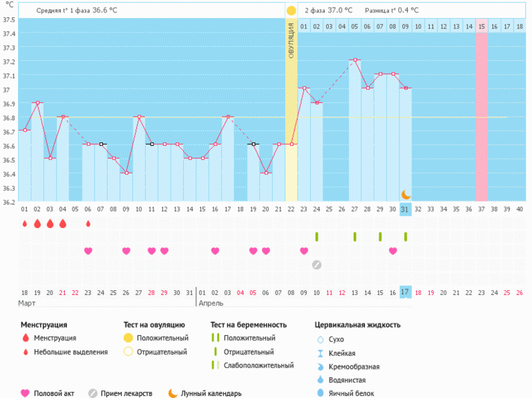The width and height of the screenshot is (532, 398).
Task: Open the 'Средняя t° 1 фаза' header section
Action: click(x=77, y=10)
